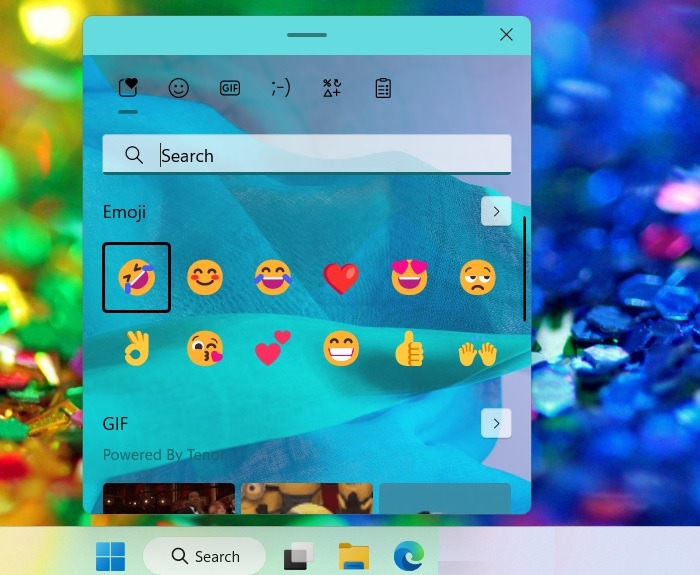This screenshot has width=700, height=575.
Task: Open the Symbols tab
Action: coord(332,88)
